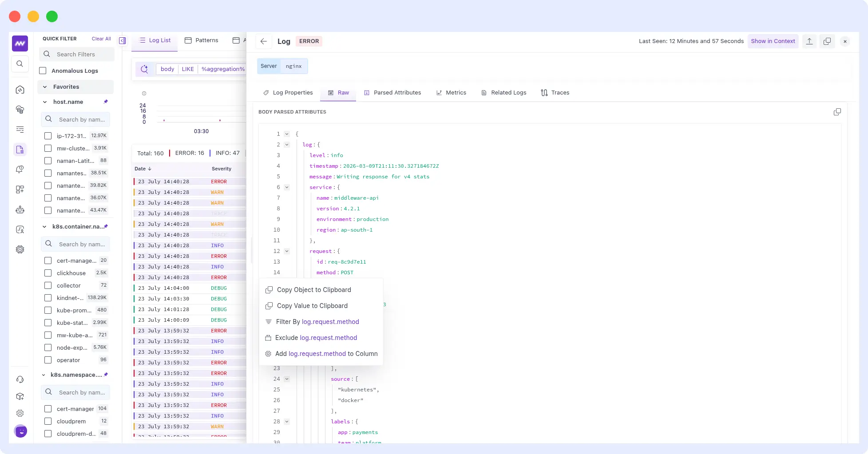Check the ip-172-31 host checkbox

click(48, 136)
